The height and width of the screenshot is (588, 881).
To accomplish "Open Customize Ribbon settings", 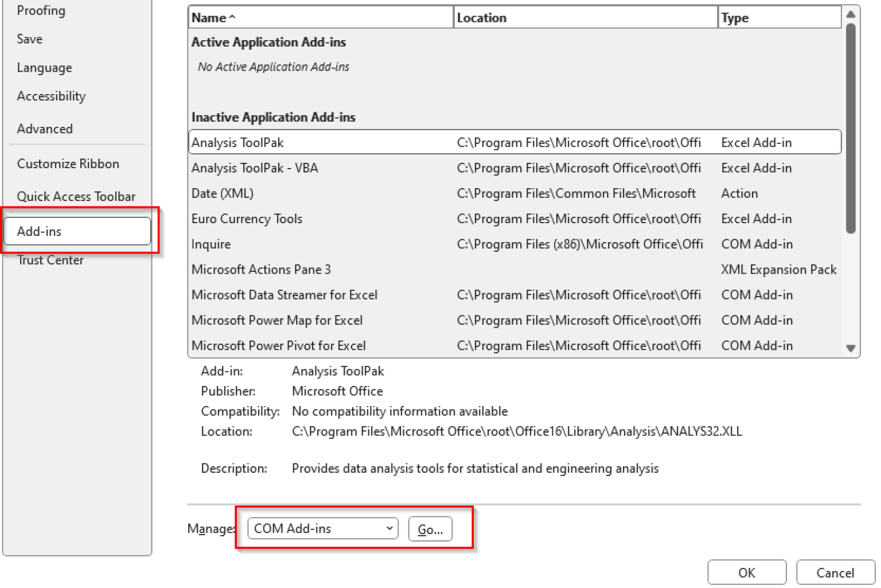I will tap(68, 163).
